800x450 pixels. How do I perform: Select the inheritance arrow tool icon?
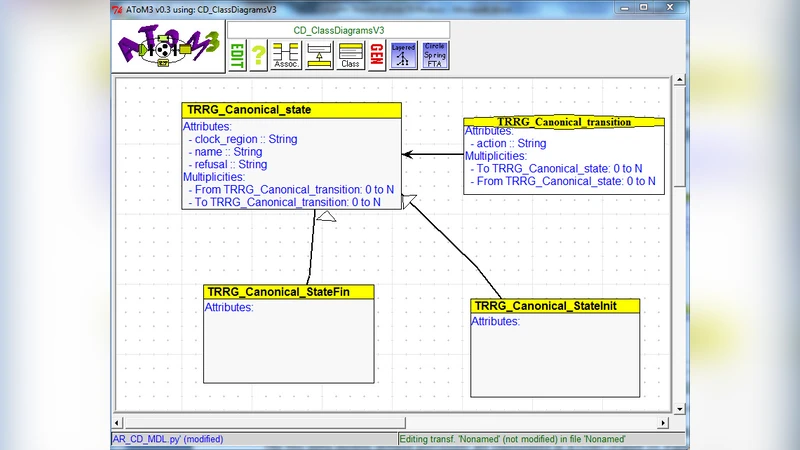coord(319,55)
